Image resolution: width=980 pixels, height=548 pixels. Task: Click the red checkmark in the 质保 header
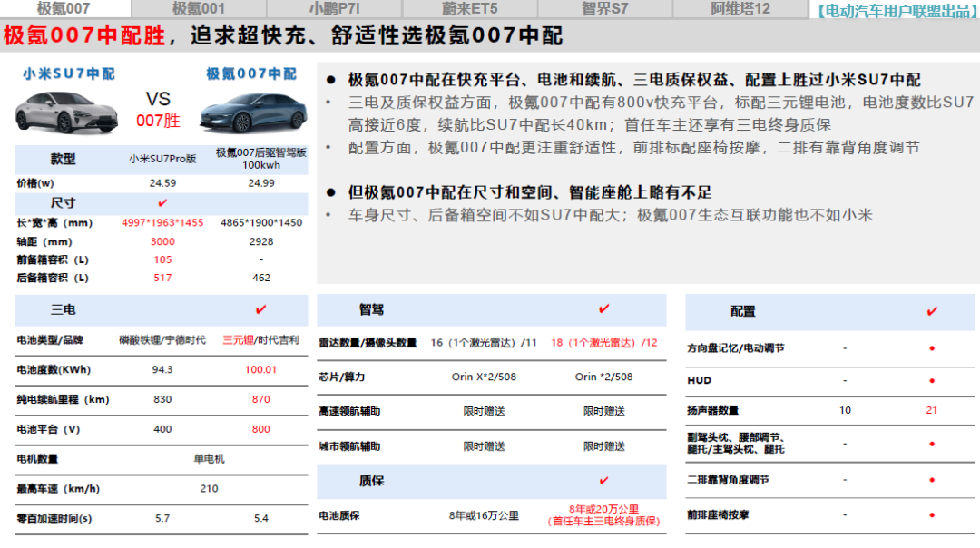(x=603, y=481)
